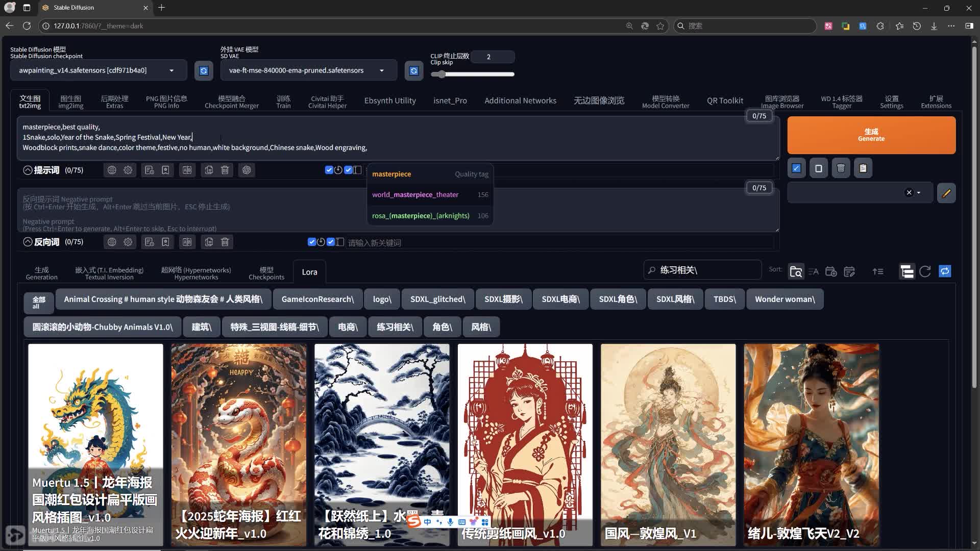Click the clipboard paste button under Generate

click(863, 168)
